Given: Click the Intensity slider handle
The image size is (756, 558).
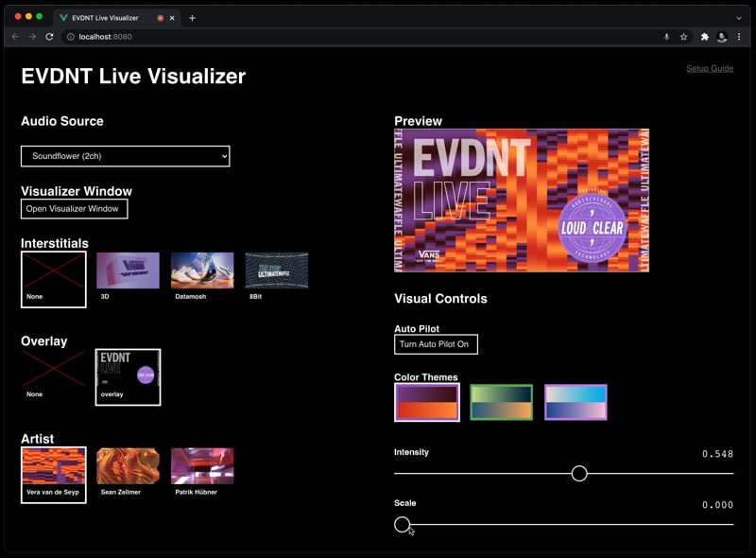Looking at the screenshot, I should click(x=579, y=474).
